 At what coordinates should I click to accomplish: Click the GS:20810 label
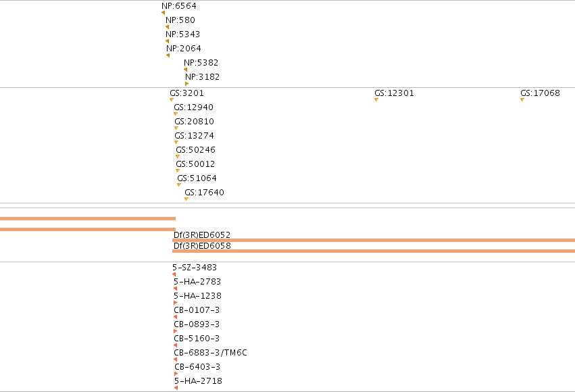195,122
